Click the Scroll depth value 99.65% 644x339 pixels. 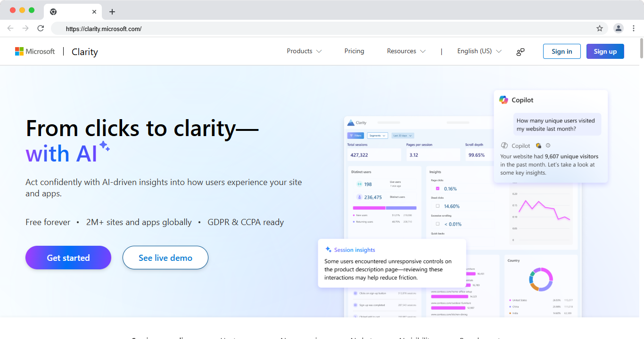477,155
